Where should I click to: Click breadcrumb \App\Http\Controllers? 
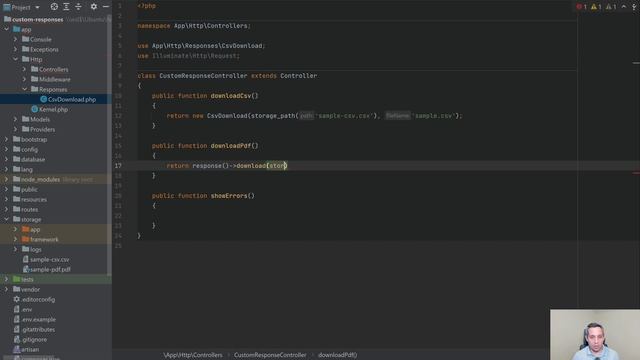(x=193, y=355)
